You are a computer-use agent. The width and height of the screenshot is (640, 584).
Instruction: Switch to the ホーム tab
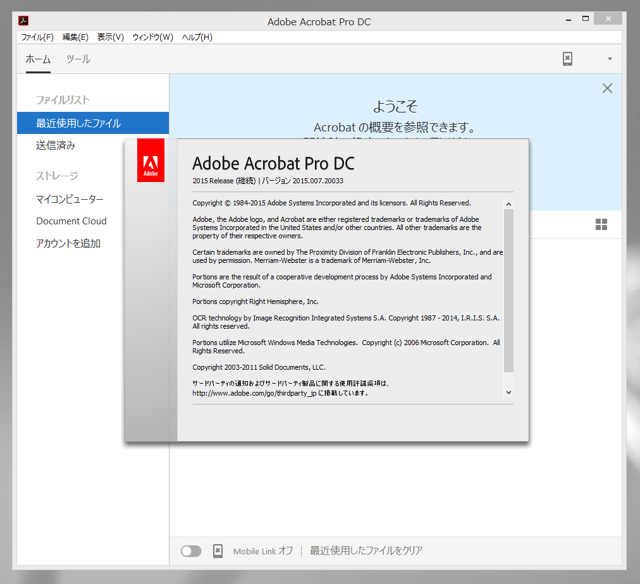tap(38, 59)
